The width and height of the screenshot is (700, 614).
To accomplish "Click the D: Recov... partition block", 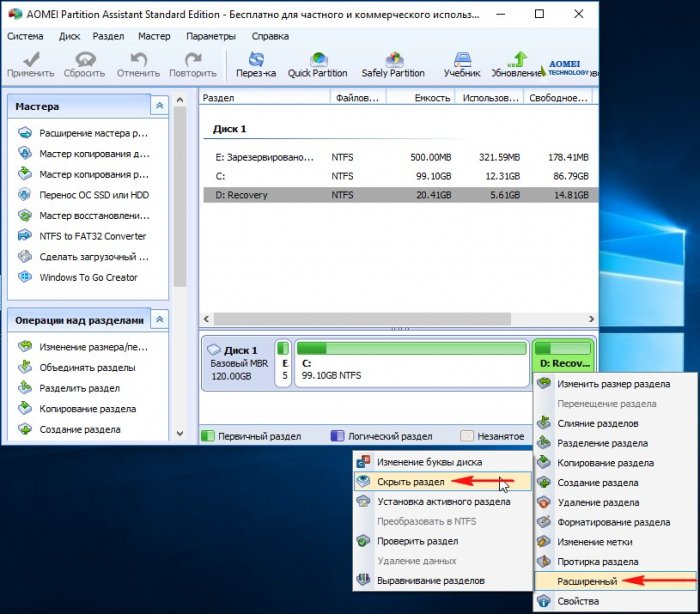I will (x=564, y=356).
